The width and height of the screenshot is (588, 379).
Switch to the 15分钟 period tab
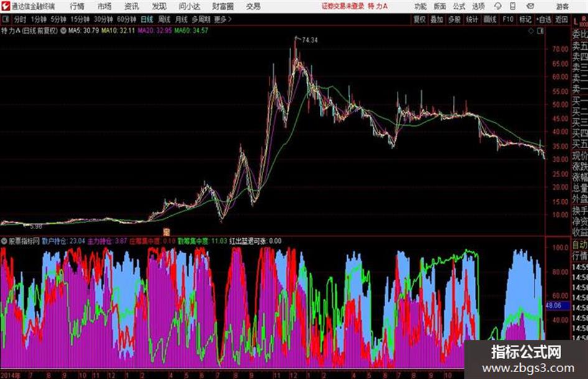[80, 19]
